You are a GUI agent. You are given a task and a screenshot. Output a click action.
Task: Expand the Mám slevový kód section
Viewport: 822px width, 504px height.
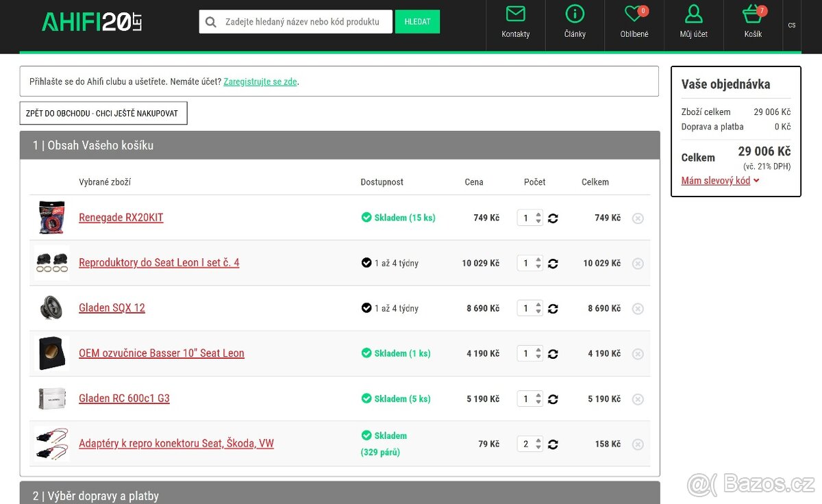(720, 181)
